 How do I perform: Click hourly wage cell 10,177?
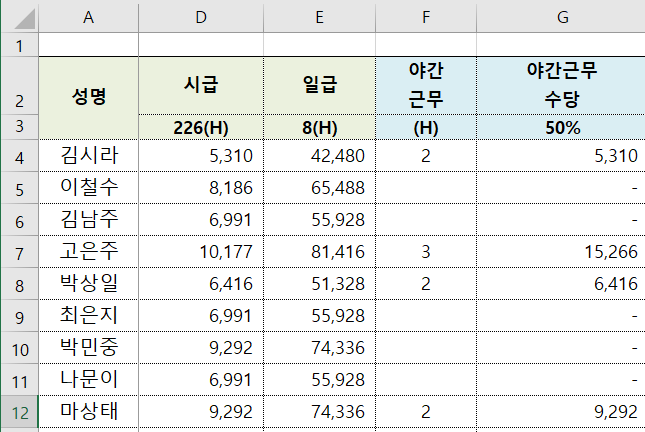[201, 251]
